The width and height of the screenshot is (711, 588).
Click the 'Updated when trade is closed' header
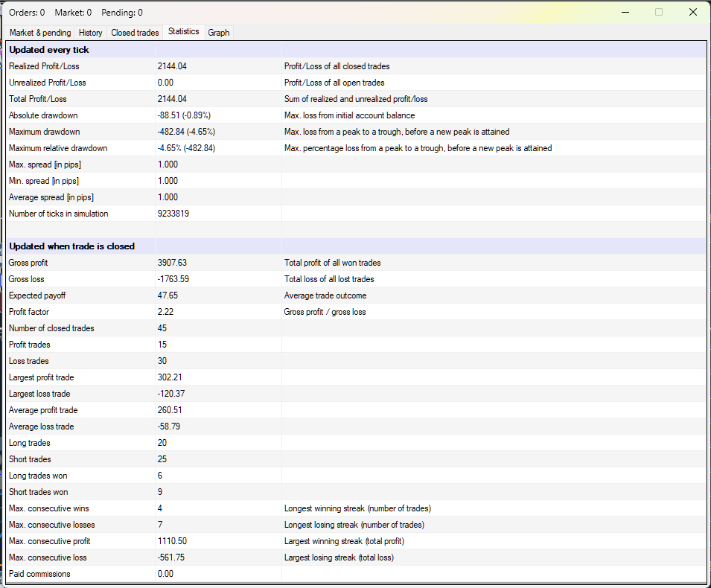click(71, 246)
